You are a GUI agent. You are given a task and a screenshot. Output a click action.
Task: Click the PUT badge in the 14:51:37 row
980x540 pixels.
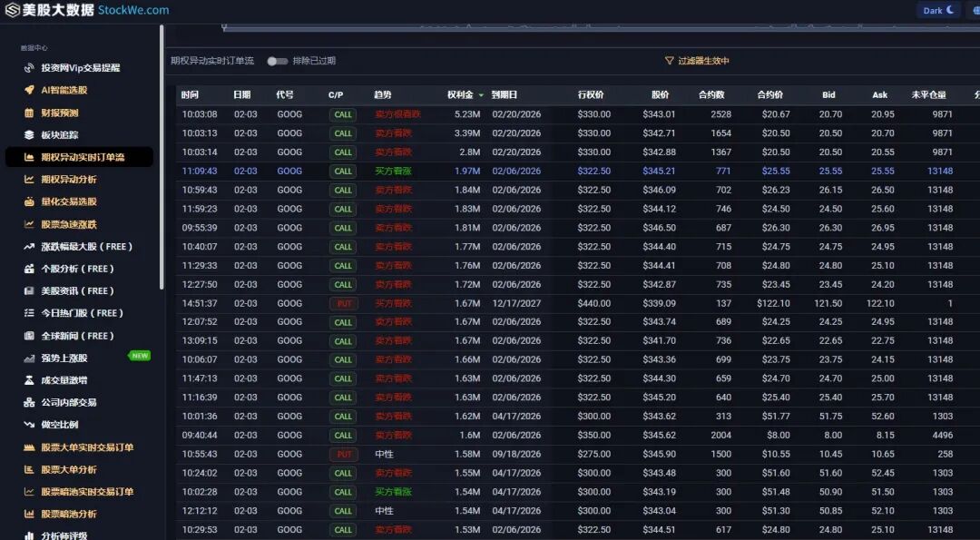pyautogui.click(x=344, y=304)
